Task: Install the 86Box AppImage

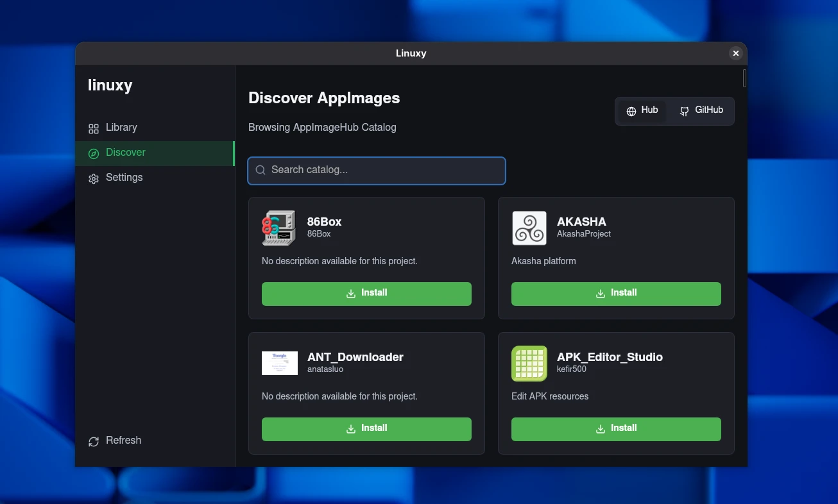Action: tap(366, 294)
